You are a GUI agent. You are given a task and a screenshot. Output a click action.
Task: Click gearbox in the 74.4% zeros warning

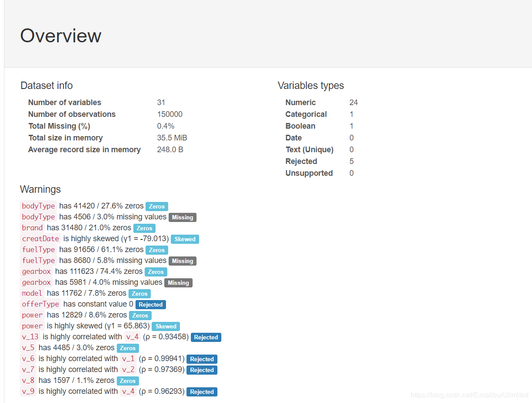click(x=37, y=271)
